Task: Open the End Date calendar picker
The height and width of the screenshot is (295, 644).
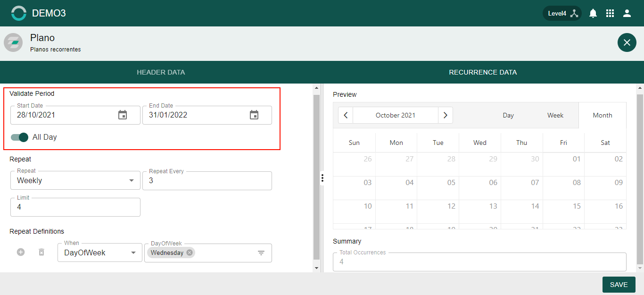Action: (x=254, y=115)
